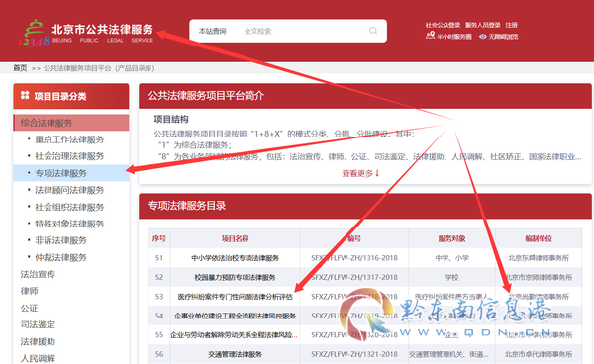The image size is (594, 364).
Task: Click the 项目名称 column header
Action: tap(235, 238)
